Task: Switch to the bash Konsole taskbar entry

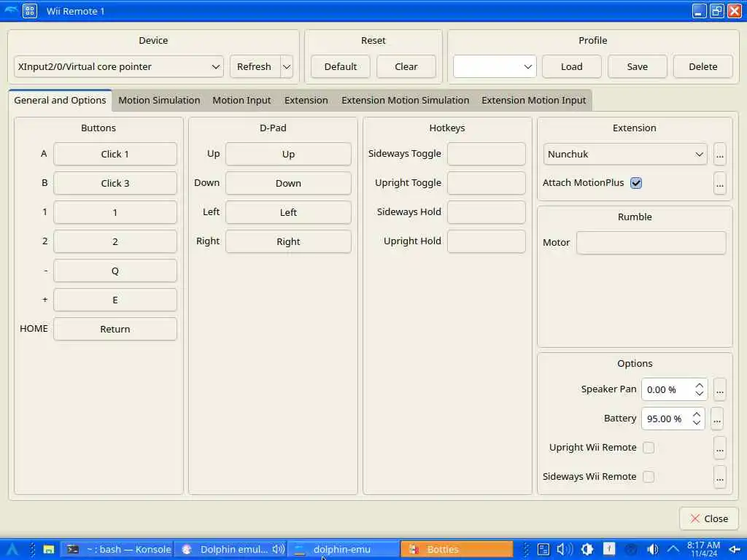Action: [x=117, y=549]
